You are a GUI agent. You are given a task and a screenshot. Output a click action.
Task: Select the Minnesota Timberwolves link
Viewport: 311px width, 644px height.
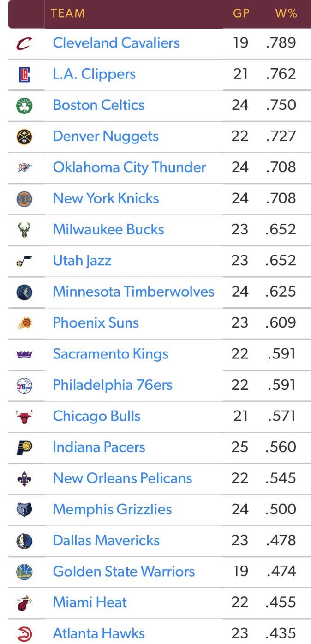pos(133,292)
